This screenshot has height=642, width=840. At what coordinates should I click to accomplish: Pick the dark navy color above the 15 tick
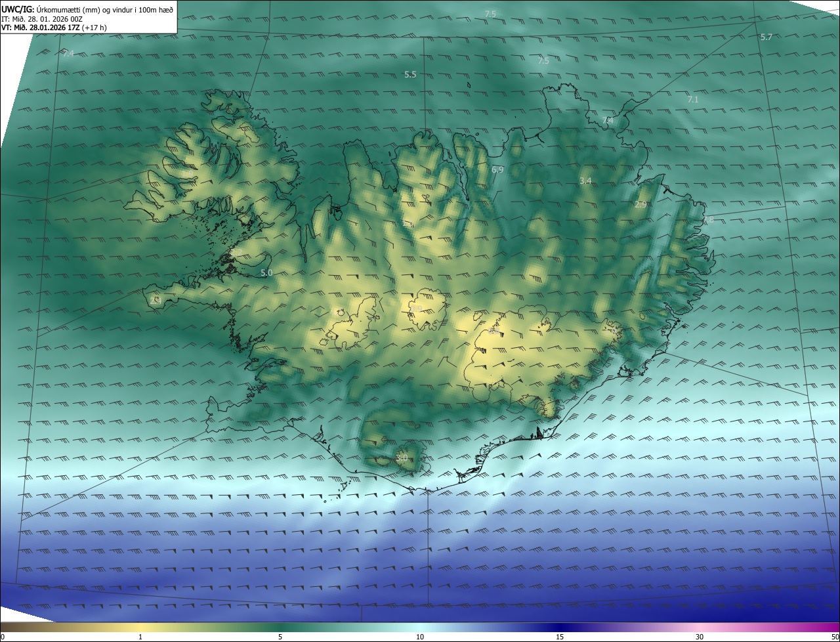click(560, 627)
